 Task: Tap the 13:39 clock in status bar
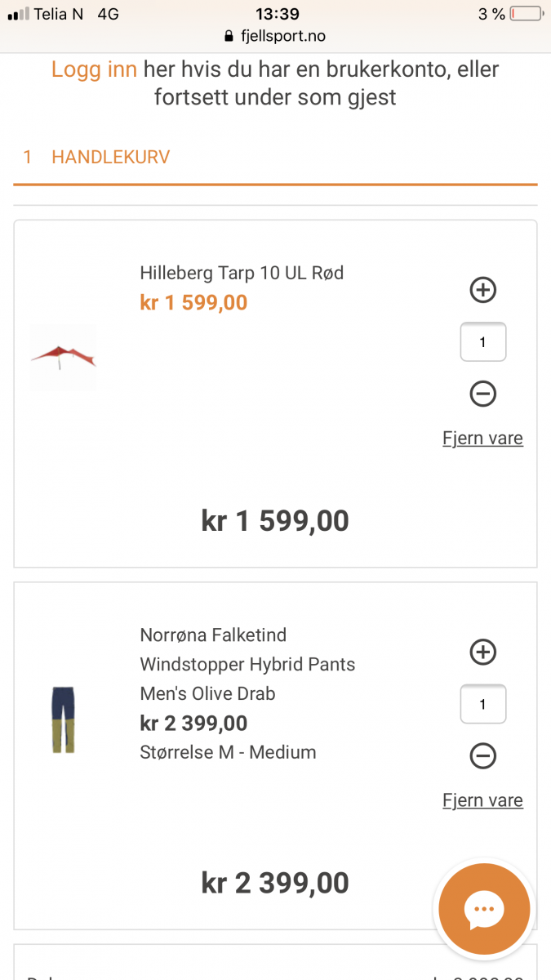tap(277, 14)
